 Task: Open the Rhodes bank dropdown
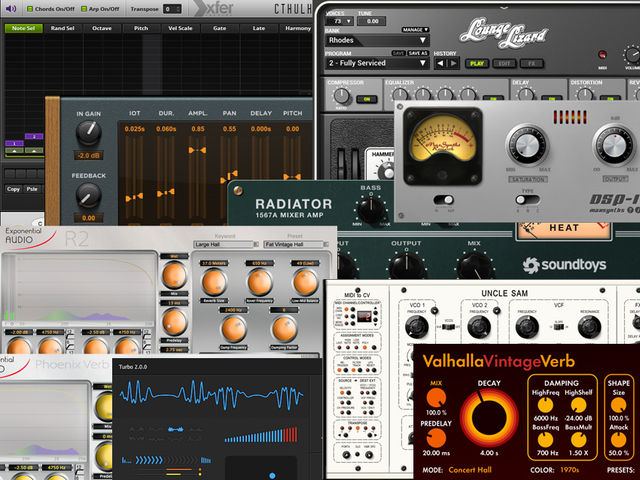click(377, 40)
